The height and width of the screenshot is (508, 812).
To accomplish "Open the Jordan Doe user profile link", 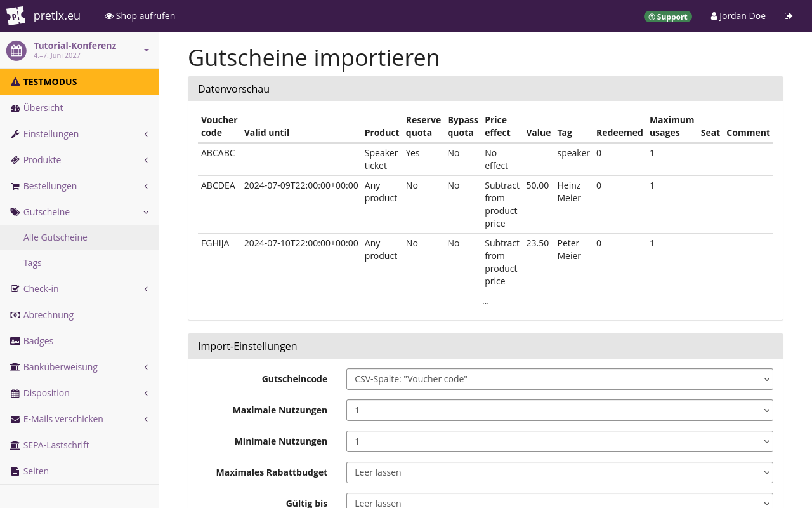I will point(738,16).
